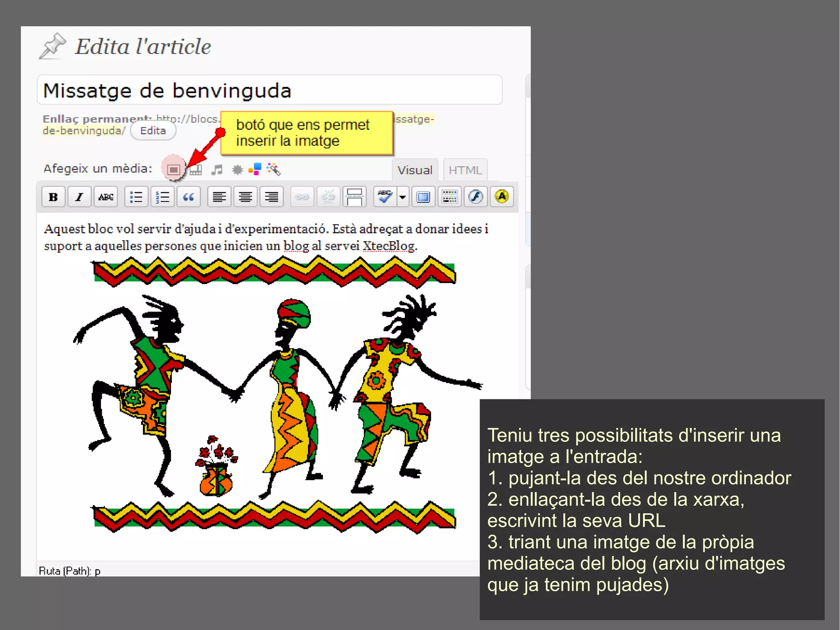Toggle fullscreen editing mode

coord(423,197)
